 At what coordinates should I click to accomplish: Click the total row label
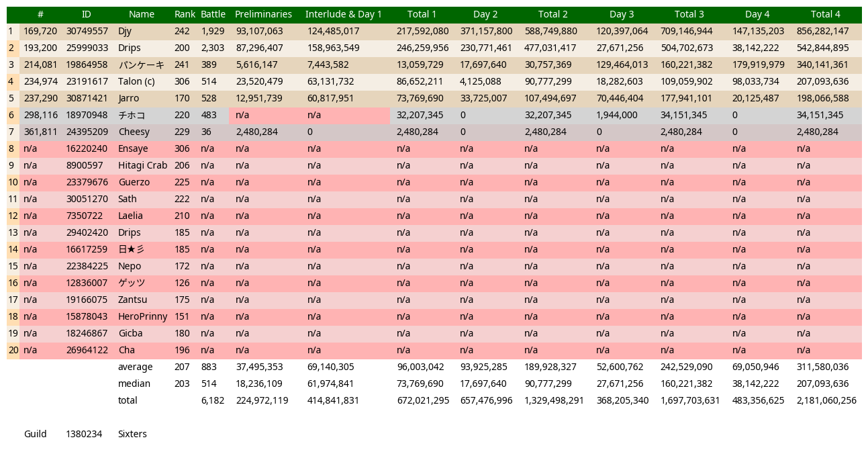127,400
